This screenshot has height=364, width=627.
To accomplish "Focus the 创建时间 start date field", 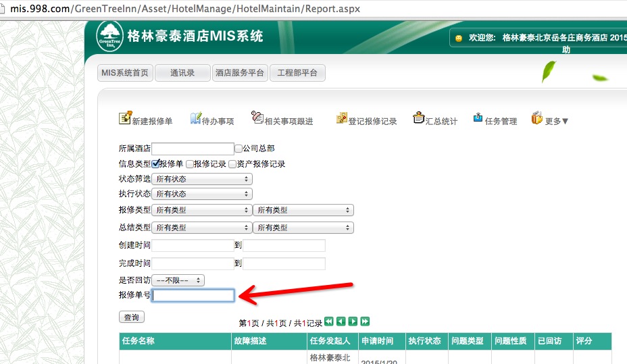I will (x=193, y=245).
